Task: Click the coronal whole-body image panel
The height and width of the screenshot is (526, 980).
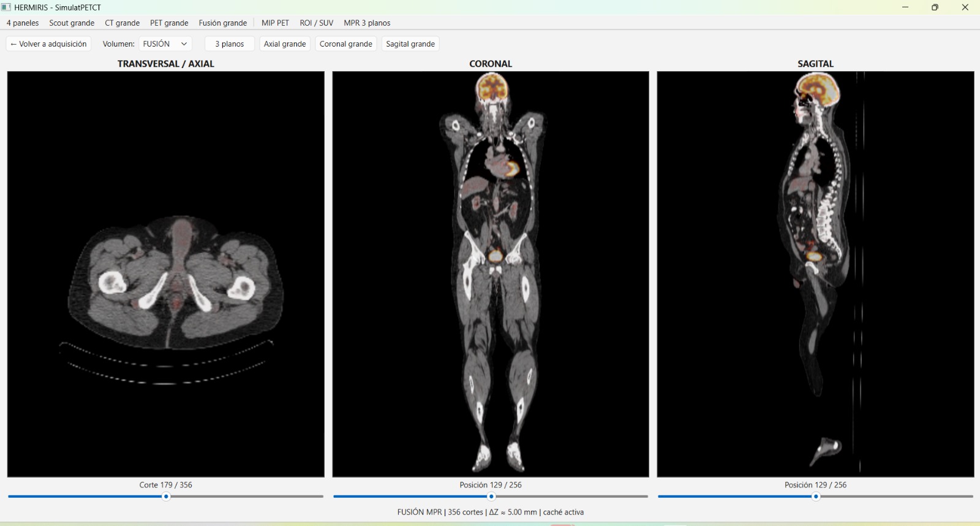Action: click(491, 274)
